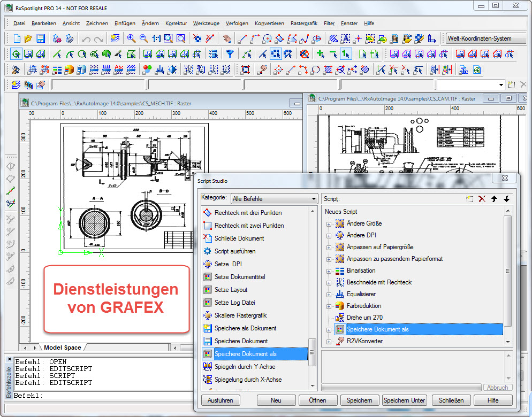The height and width of the screenshot is (417, 532).
Task: Select 'Setze Dokumenttitel' in command list
Action: click(x=239, y=277)
